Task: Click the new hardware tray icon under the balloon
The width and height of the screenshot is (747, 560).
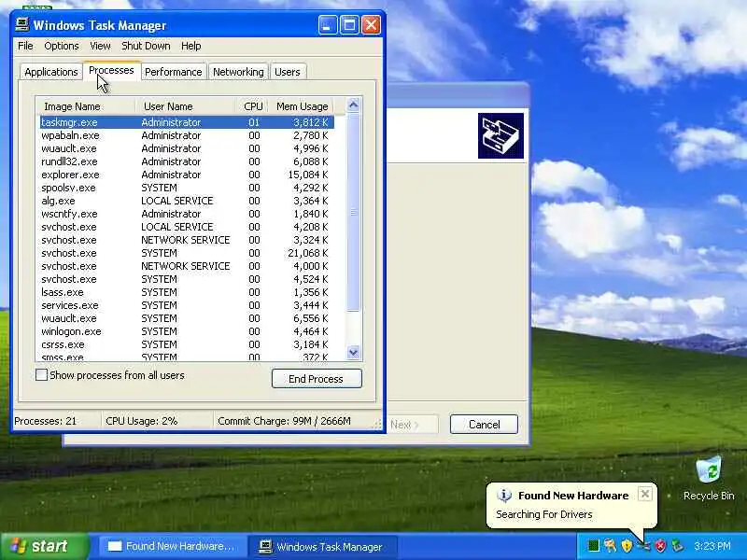Action: click(x=643, y=546)
